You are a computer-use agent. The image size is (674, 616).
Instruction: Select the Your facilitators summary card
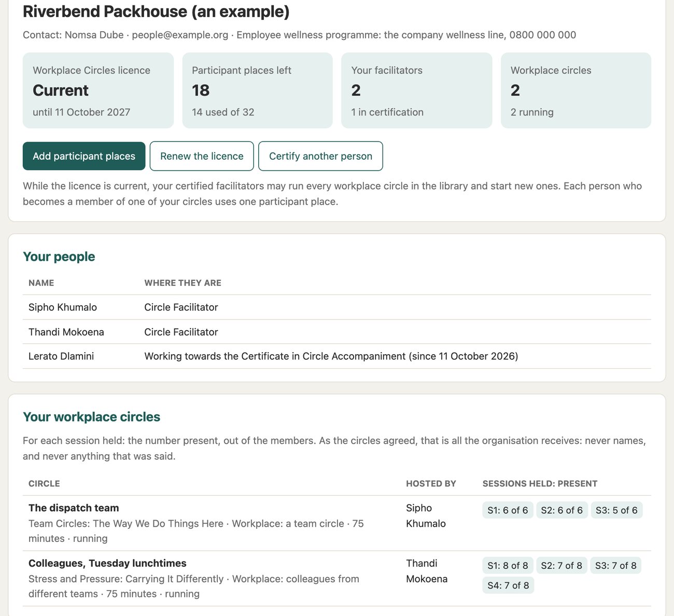click(x=416, y=90)
